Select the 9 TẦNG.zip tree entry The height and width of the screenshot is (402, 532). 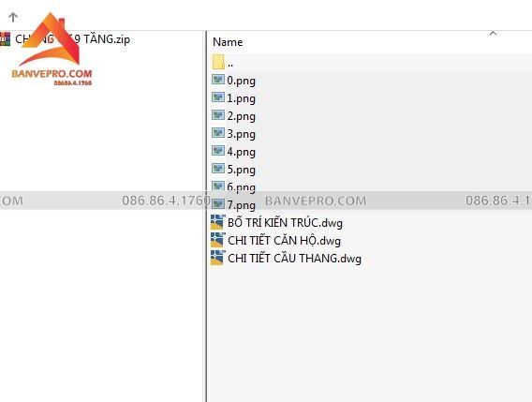point(72,39)
